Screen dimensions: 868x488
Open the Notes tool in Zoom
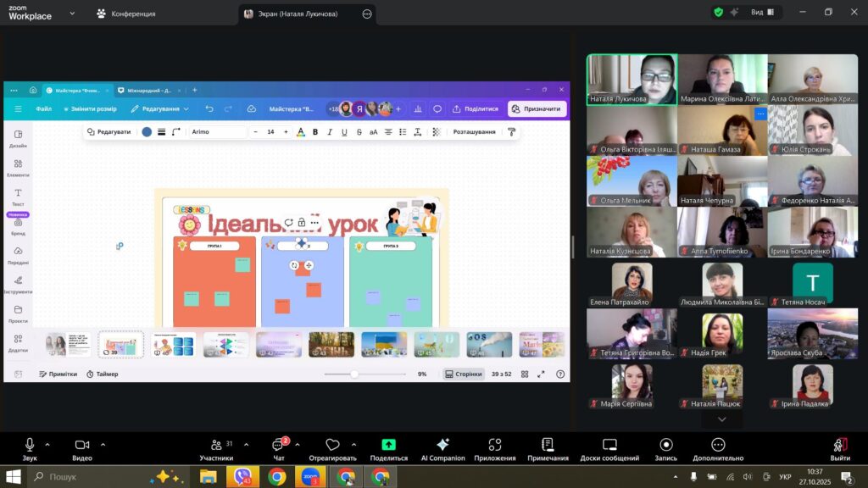click(548, 445)
